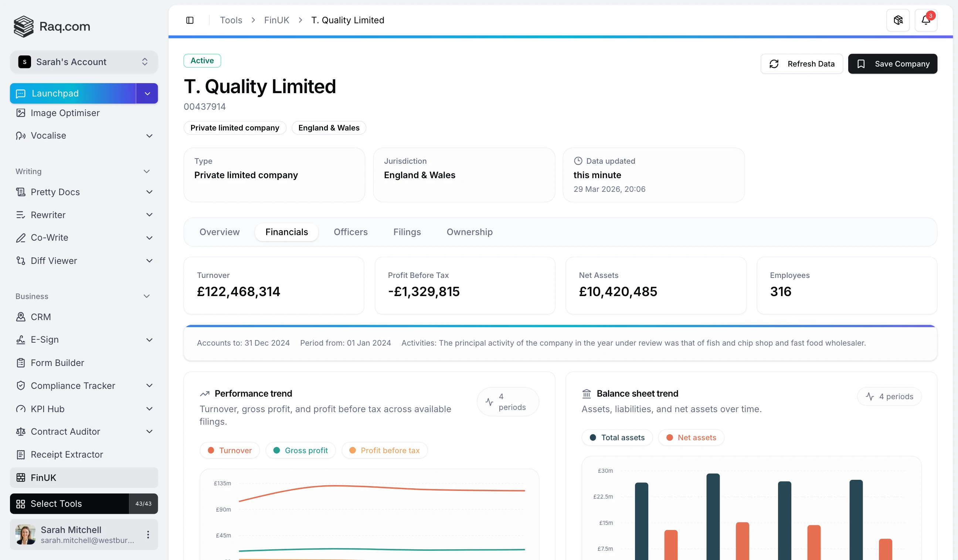Viewport: 958px width, 560px height.
Task: Click the Save Company button
Action: (x=892, y=64)
